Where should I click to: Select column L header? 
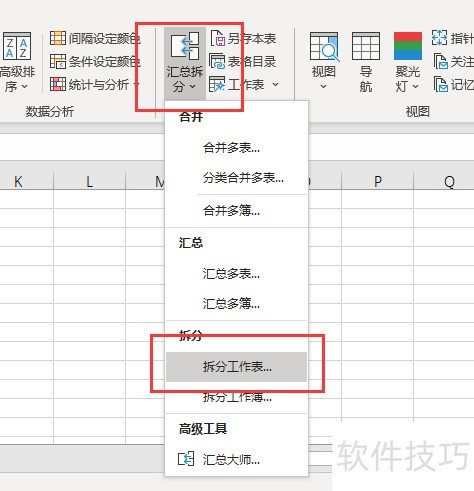click(89, 182)
